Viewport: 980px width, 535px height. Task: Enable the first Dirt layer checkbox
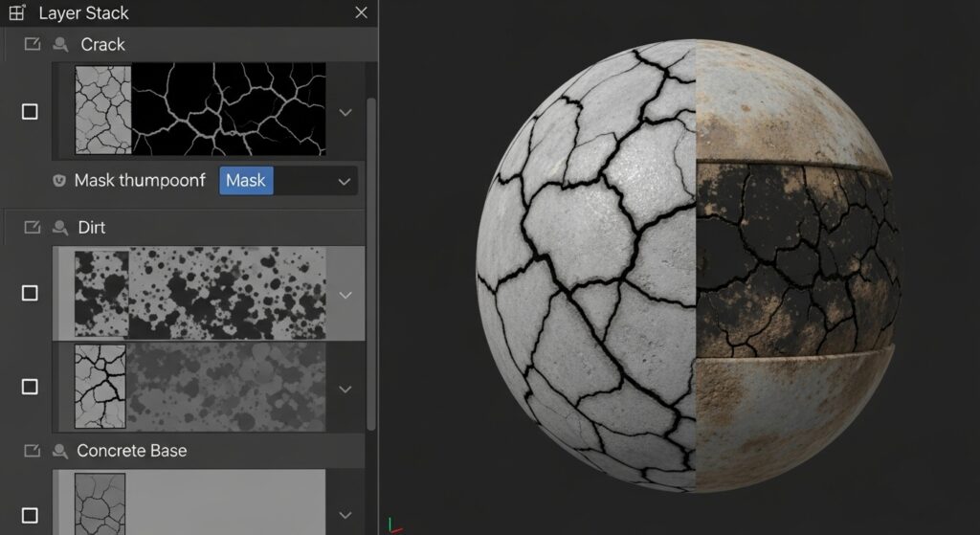pyautogui.click(x=30, y=293)
